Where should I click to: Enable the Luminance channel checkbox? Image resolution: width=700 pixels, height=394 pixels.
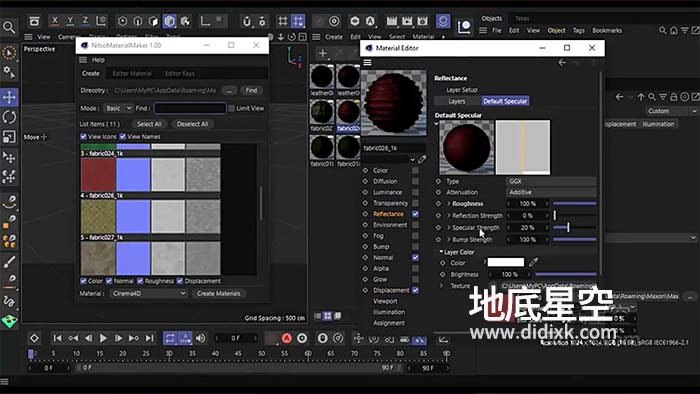point(415,192)
